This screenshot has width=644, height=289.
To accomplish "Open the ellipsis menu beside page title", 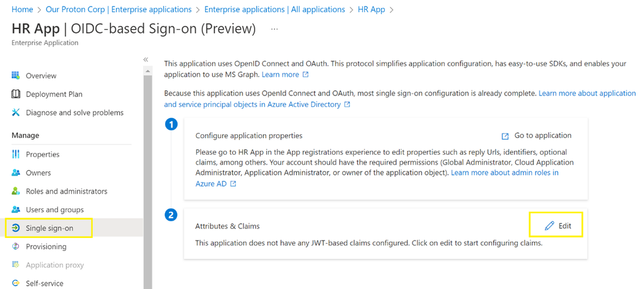I will pos(275,29).
